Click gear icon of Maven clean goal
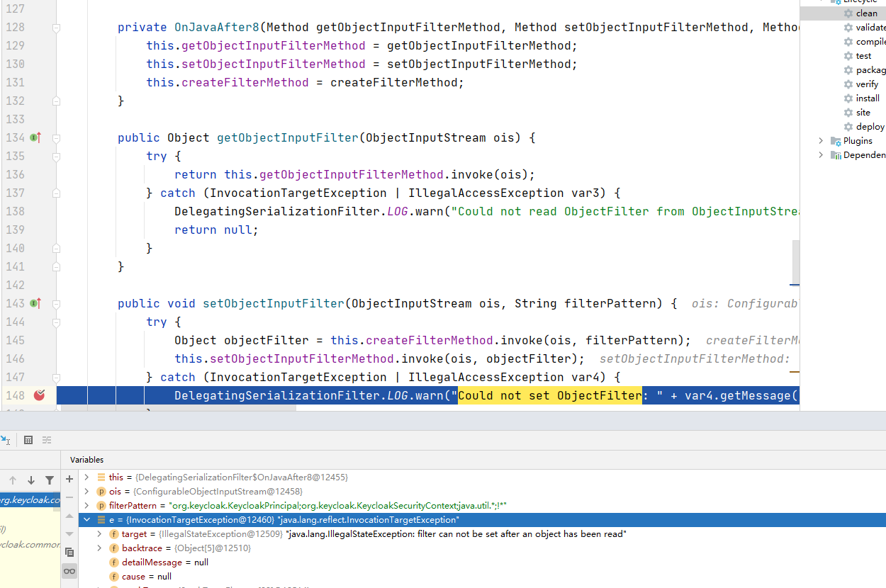Viewport: 886px width, 588px height. [849, 13]
